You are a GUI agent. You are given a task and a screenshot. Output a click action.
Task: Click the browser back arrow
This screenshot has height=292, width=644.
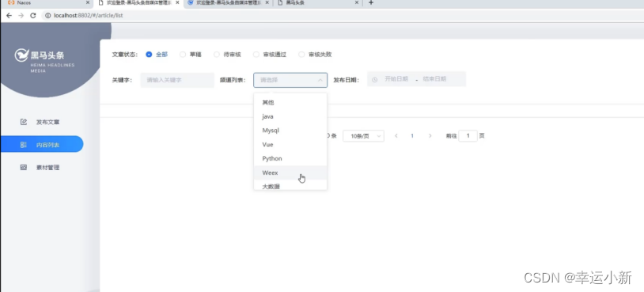coord(9,16)
